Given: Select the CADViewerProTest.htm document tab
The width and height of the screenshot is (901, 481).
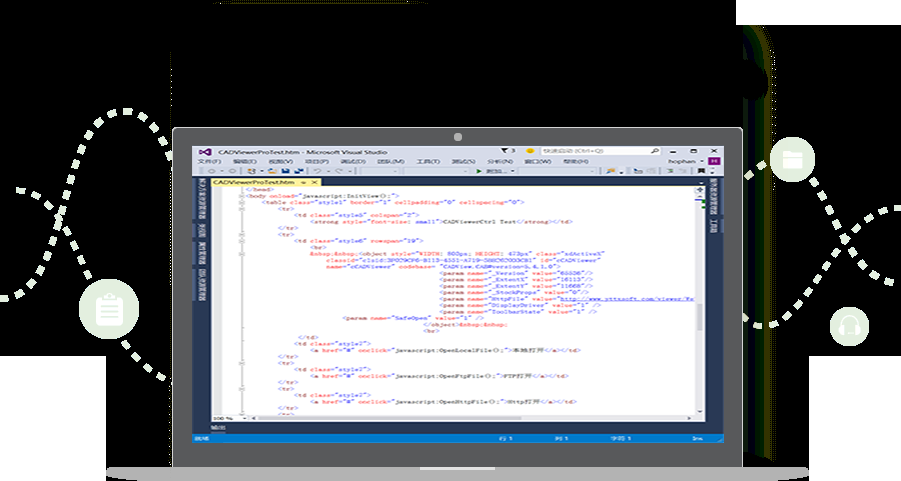Looking at the screenshot, I should 255,183.
